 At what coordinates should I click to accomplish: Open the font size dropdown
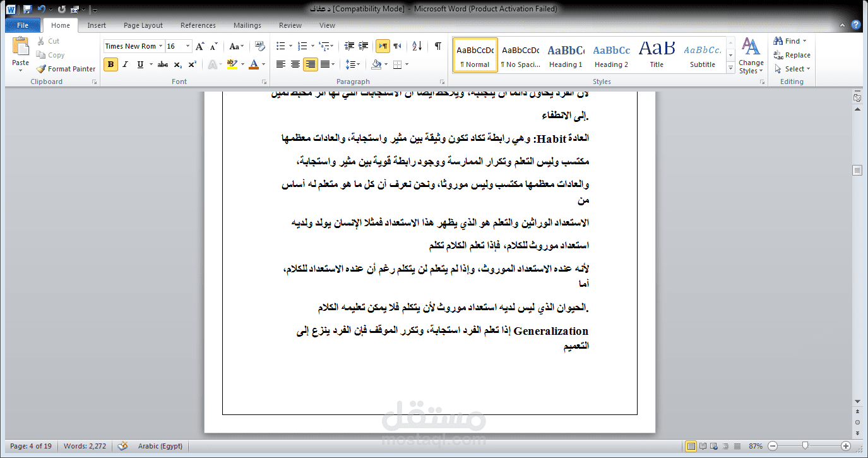pos(187,46)
